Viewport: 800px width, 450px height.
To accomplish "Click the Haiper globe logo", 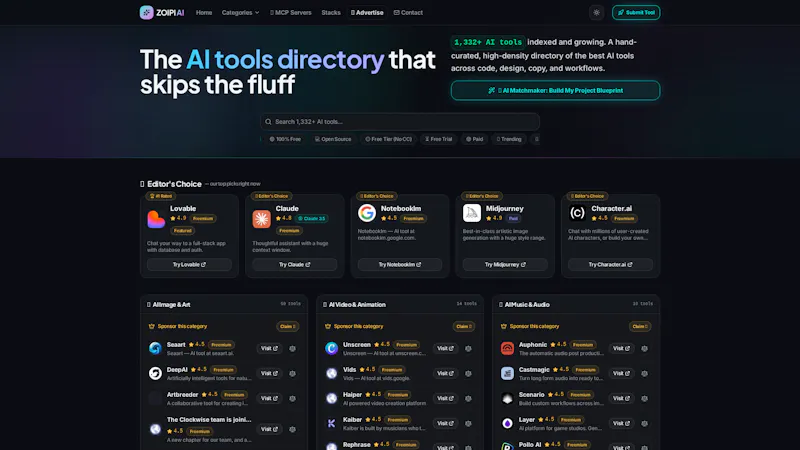I will [x=331, y=398].
